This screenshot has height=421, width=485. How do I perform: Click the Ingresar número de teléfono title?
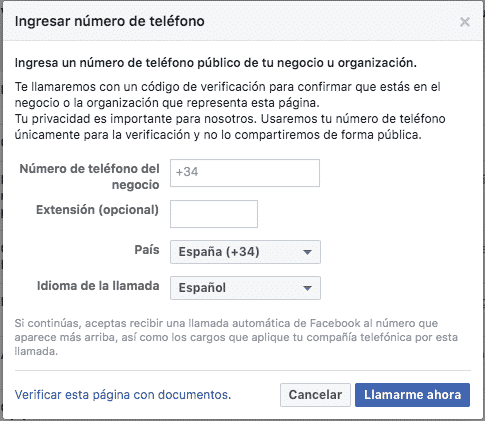coord(110,22)
